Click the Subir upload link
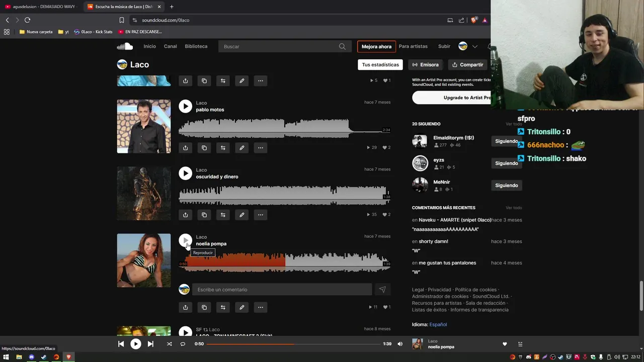The width and height of the screenshot is (644, 362). point(444,46)
